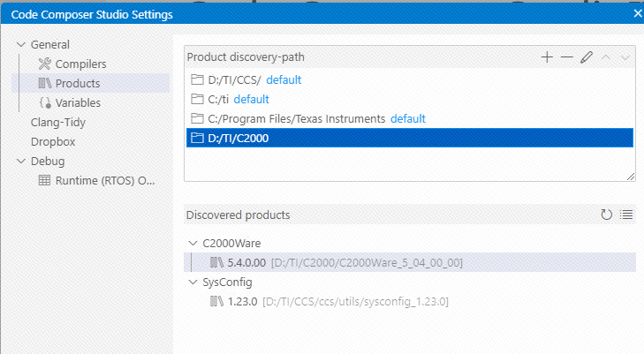Toggle list view of discovered products
Viewport: 644px width, 354px height.
626,215
